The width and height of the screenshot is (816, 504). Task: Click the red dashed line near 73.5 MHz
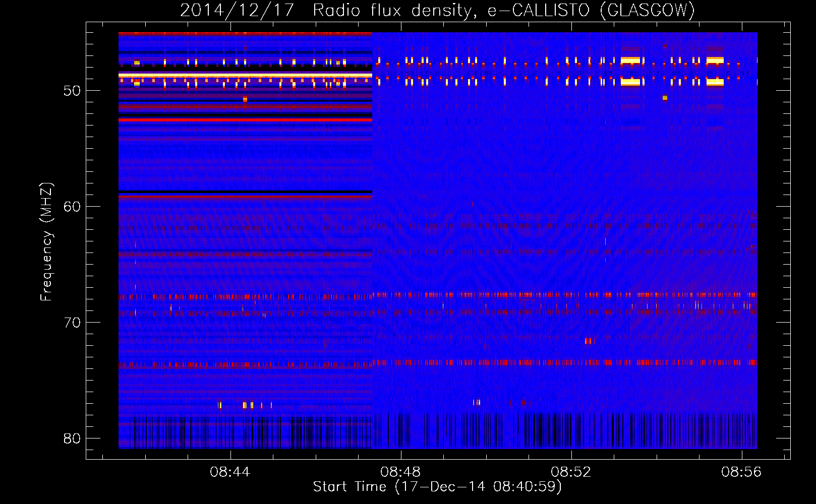438,363
